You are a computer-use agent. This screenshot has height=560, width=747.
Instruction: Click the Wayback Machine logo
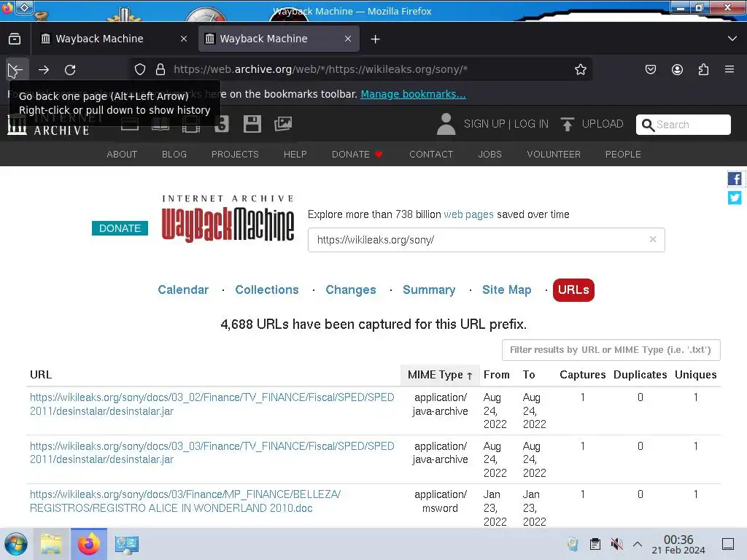coord(228,219)
